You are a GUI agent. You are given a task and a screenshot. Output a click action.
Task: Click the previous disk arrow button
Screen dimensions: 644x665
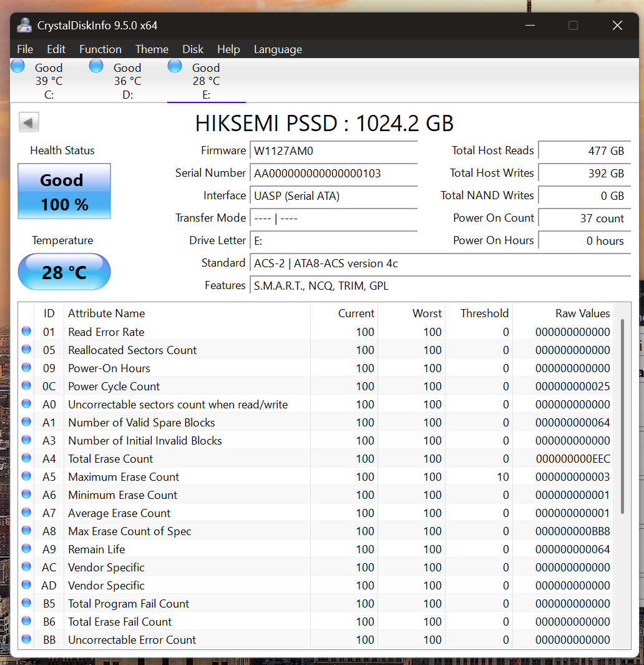coord(29,122)
